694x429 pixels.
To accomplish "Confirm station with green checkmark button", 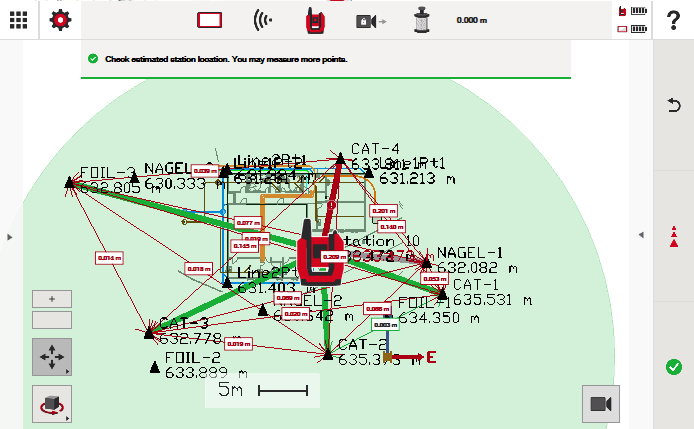I will 673,367.
